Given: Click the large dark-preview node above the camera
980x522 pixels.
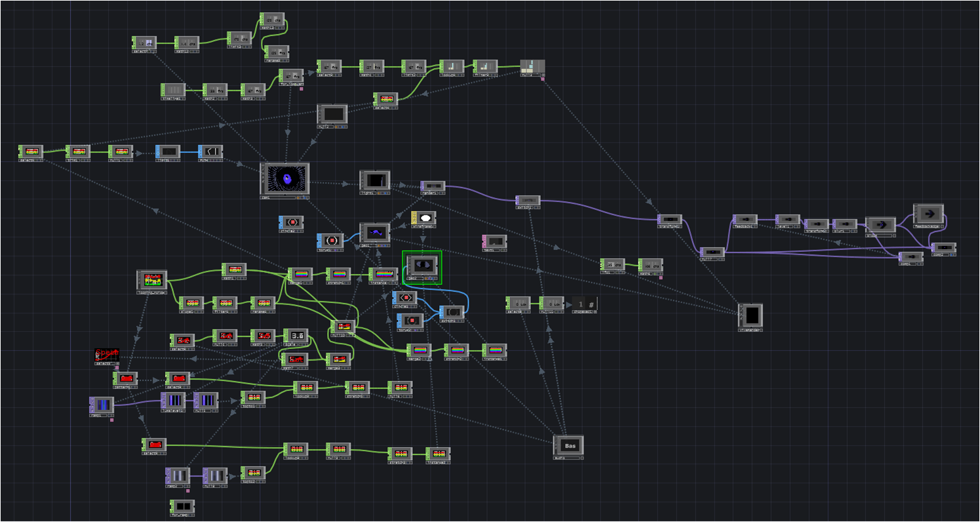Looking at the screenshot, I should click(333, 114).
